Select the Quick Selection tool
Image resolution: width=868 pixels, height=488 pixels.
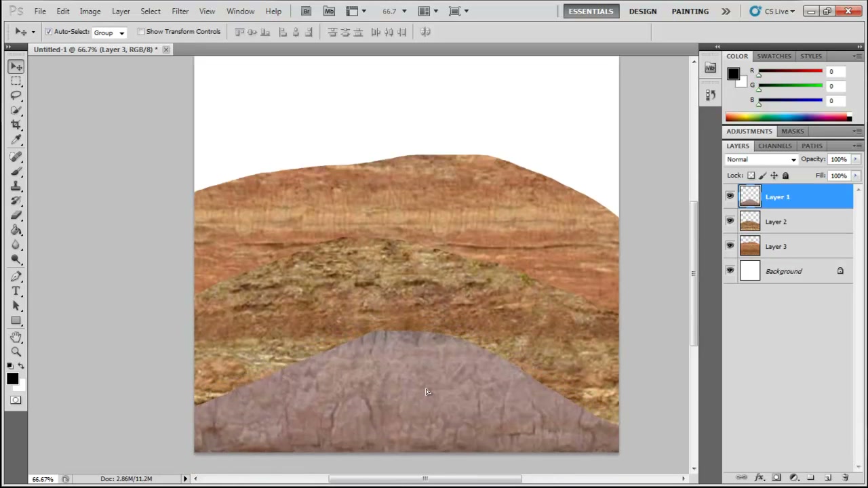coord(16,110)
